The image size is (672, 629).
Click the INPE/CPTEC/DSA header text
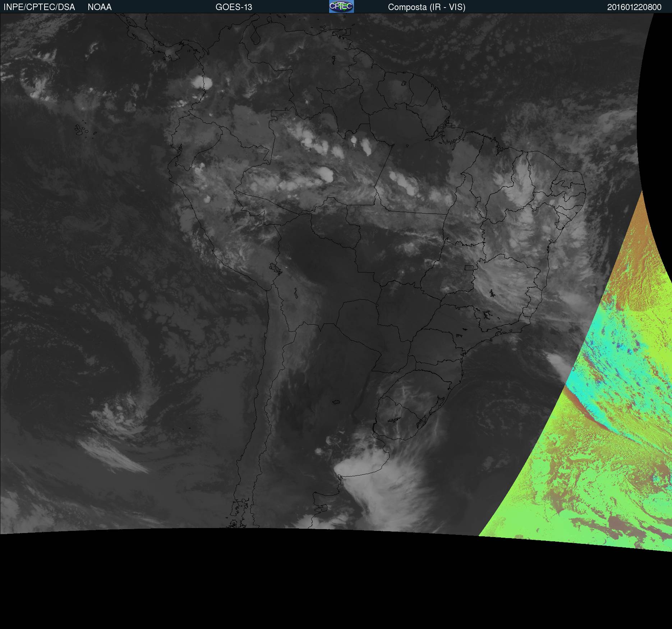[39, 7]
